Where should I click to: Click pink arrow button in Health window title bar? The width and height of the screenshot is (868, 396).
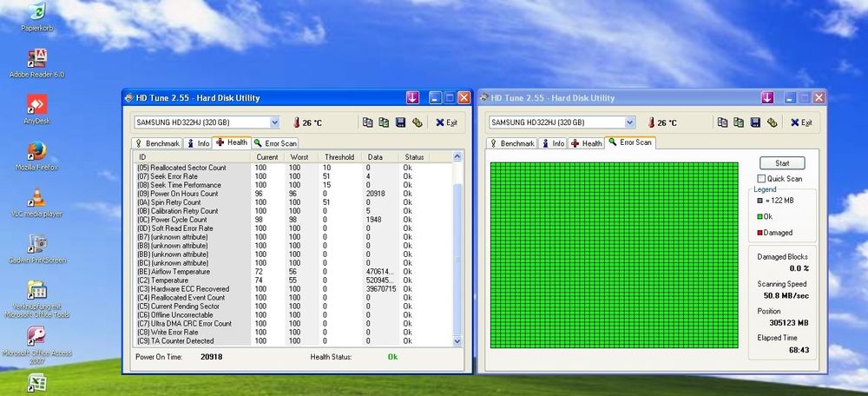click(x=413, y=98)
